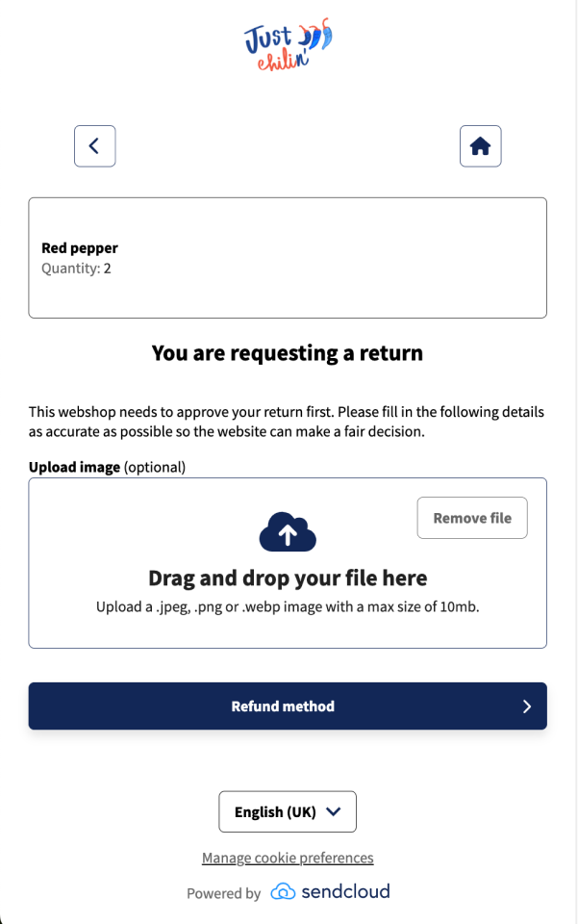578x924 pixels.
Task: Navigate back using the left arrow icon
Action: coord(94,145)
